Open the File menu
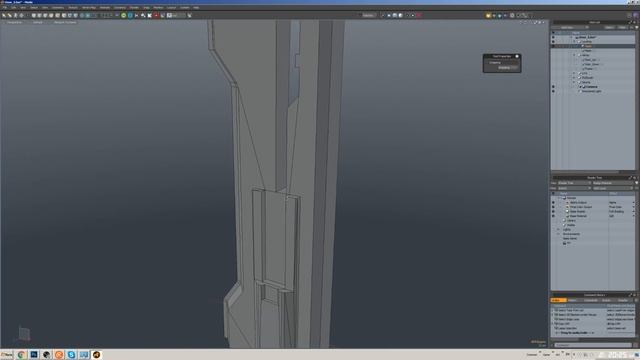Viewport: 640px width, 360px height. coord(4,7)
